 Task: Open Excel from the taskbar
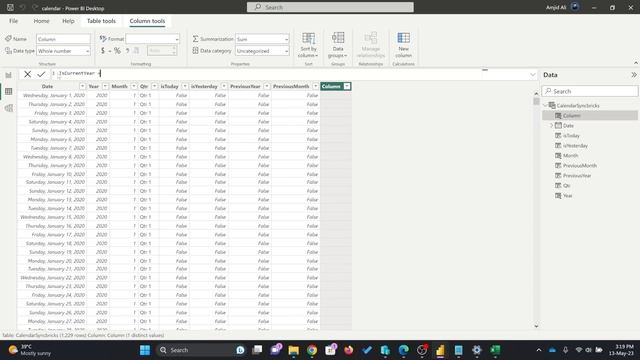[x=495, y=350]
